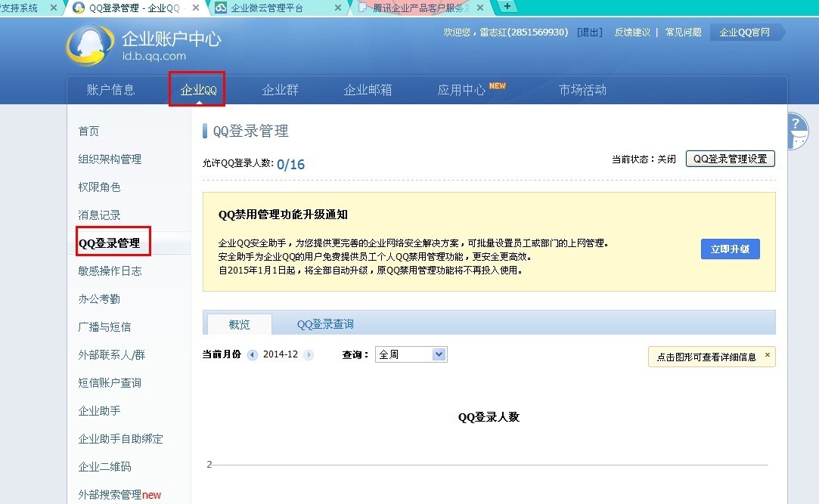Screen dimensions: 819x504
Task: Click the 立即升级 button
Action: coord(731,249)
